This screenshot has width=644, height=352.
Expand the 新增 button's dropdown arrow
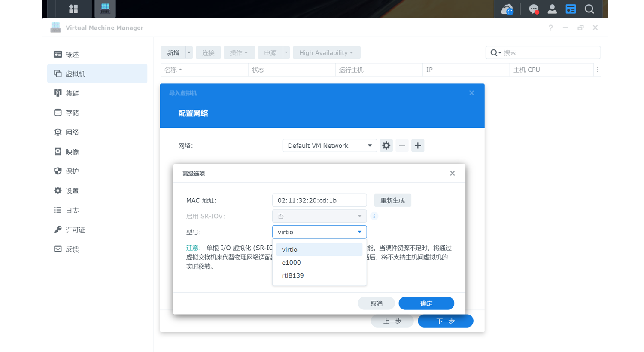(188, 52)
